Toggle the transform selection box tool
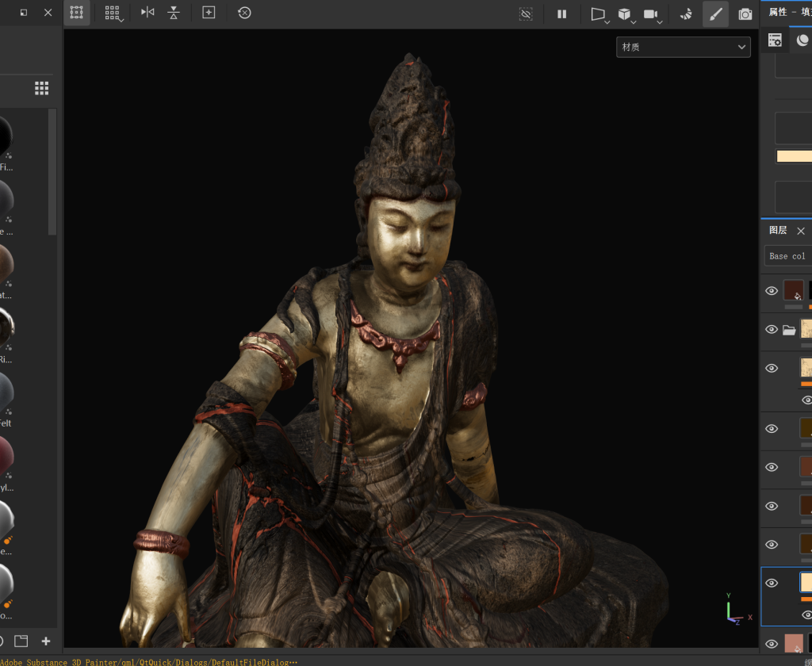 77,13
